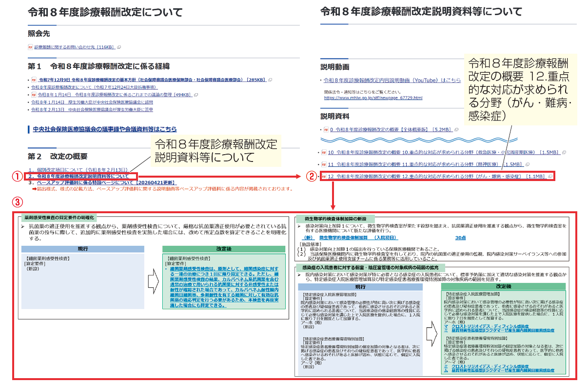Click 現行 header in 薬剤感受性検査 slide
588x384 pixels.
click(83, 249)
